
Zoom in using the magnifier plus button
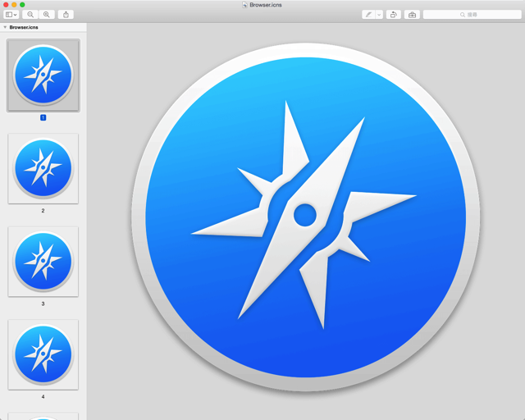[x=47, y=15]
